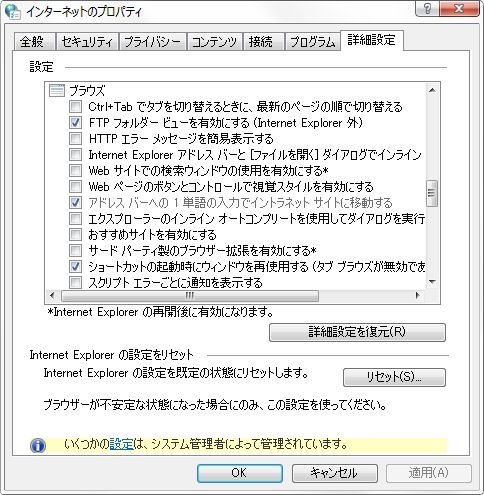
Task: Click the horizontal scrollbar left arrow
Action: (52, 295)
